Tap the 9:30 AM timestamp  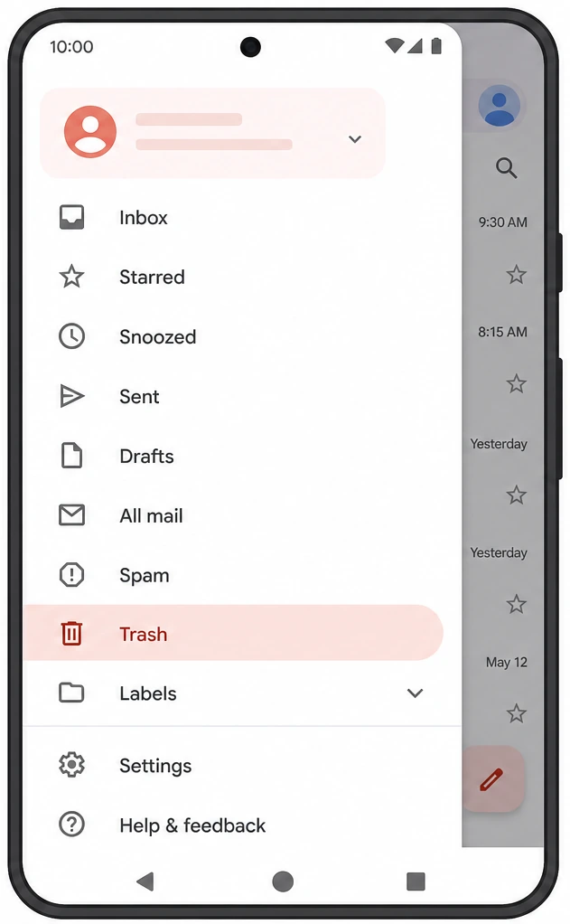(502, 222)
